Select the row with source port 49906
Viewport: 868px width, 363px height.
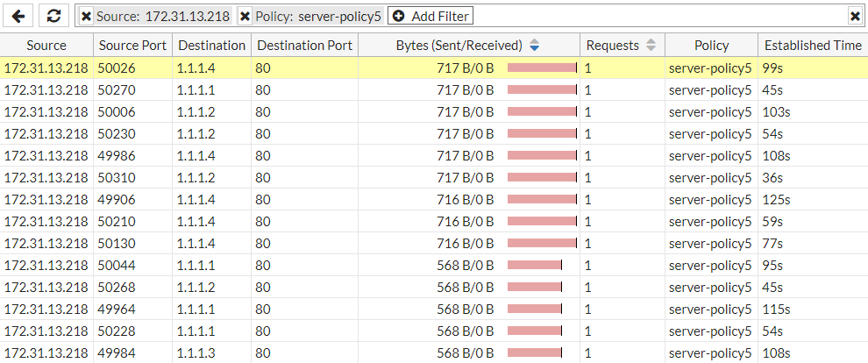click(x=434, y=199)
